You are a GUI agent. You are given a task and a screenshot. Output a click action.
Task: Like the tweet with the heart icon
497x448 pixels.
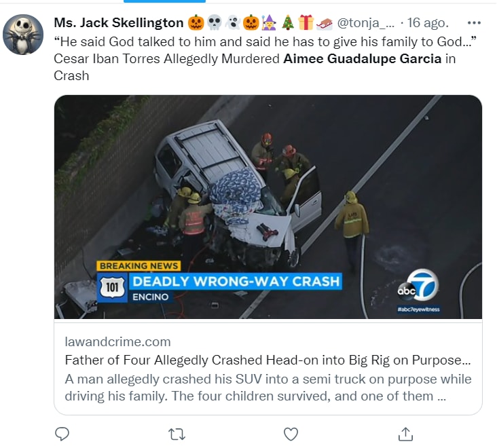291,433
